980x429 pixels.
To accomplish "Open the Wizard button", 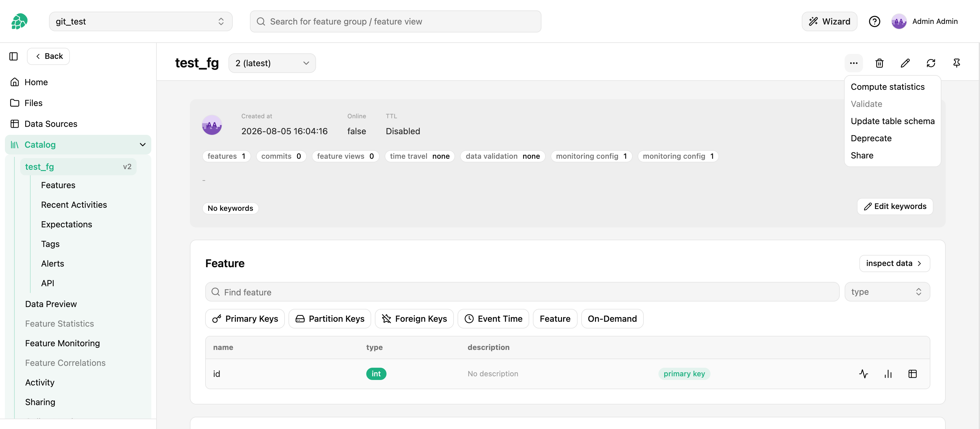I will tap(829, 21).
